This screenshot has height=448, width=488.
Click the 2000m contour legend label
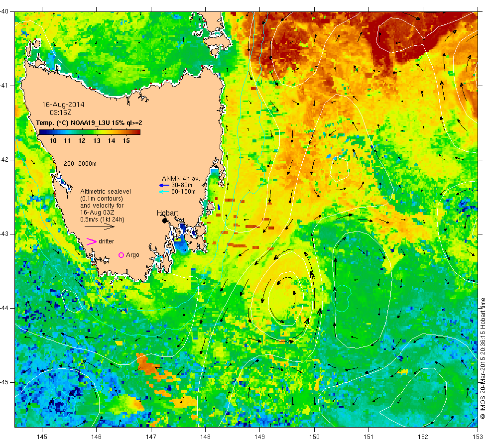pyautogui.click(x=88, y=164)
